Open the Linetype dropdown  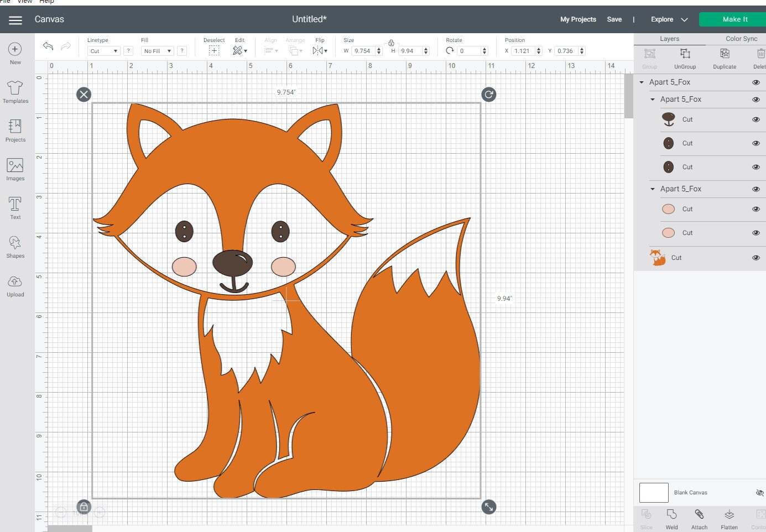pos(103,50)
